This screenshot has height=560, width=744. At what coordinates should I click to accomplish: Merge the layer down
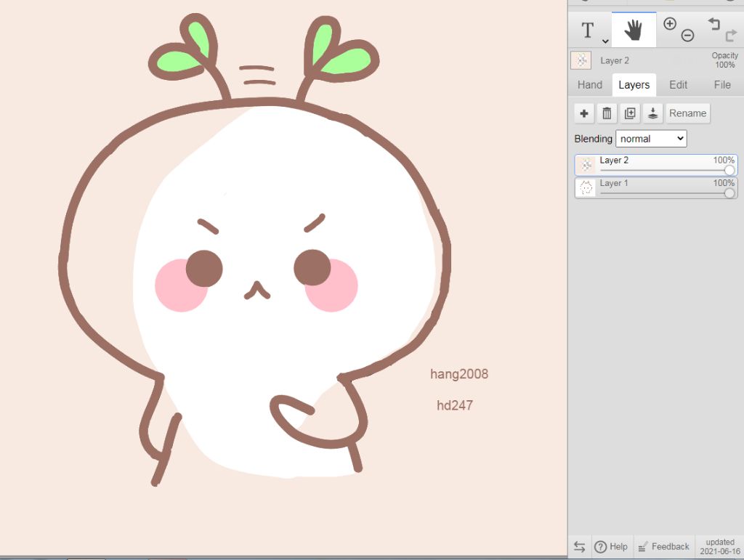point(652,113)
